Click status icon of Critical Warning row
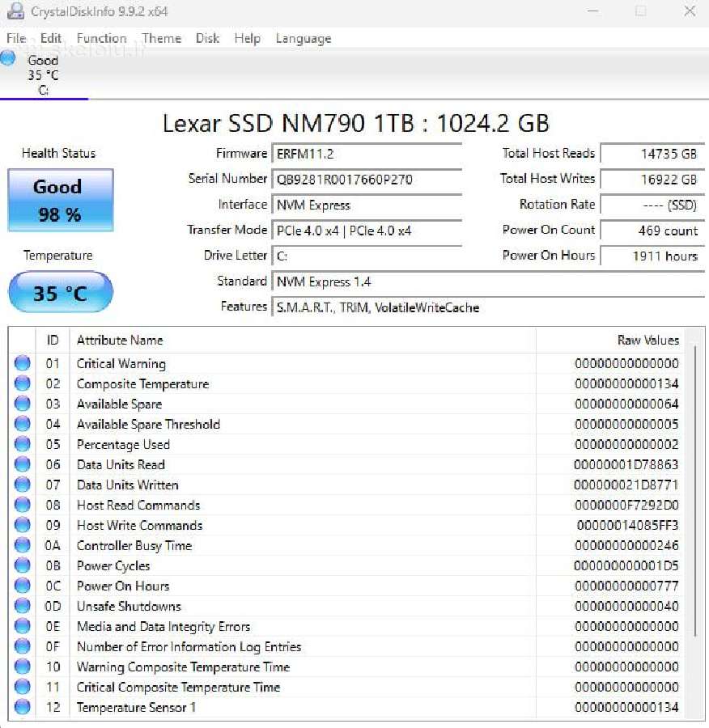The image size is (709, 728). 23,363
